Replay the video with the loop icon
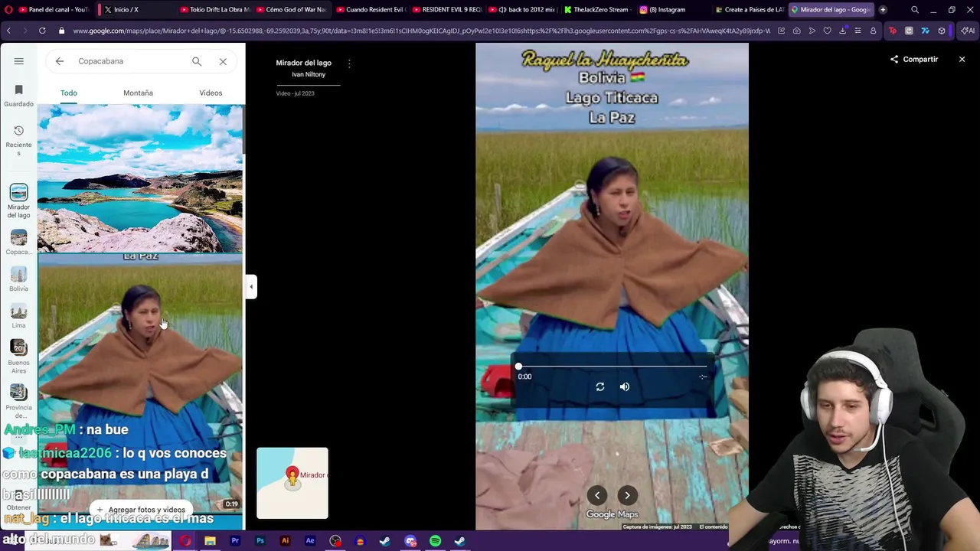 [600, 387]
